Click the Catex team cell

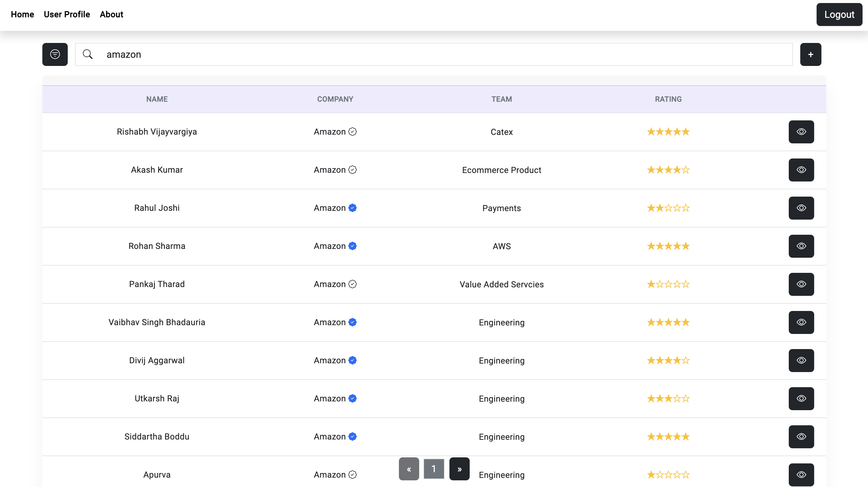501,132
